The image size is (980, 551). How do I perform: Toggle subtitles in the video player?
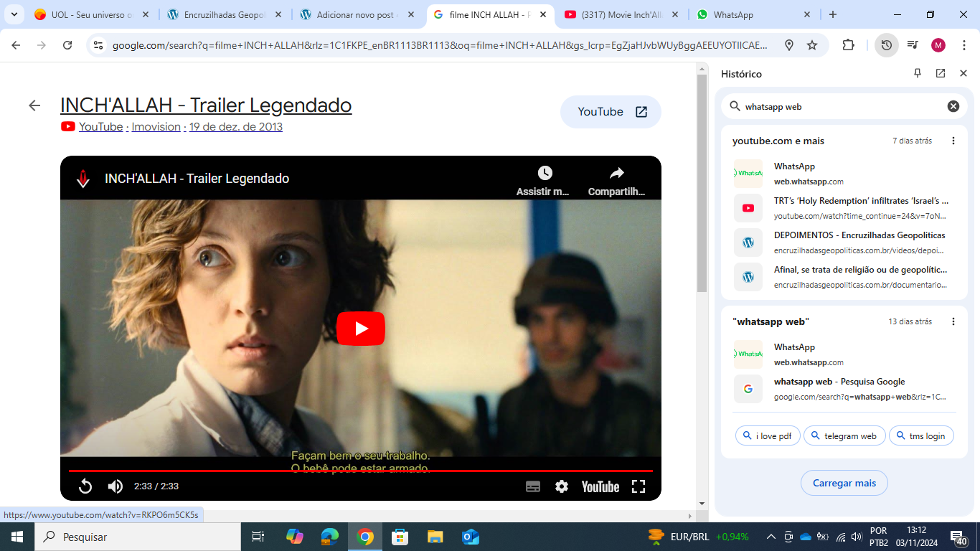point(533,486)
